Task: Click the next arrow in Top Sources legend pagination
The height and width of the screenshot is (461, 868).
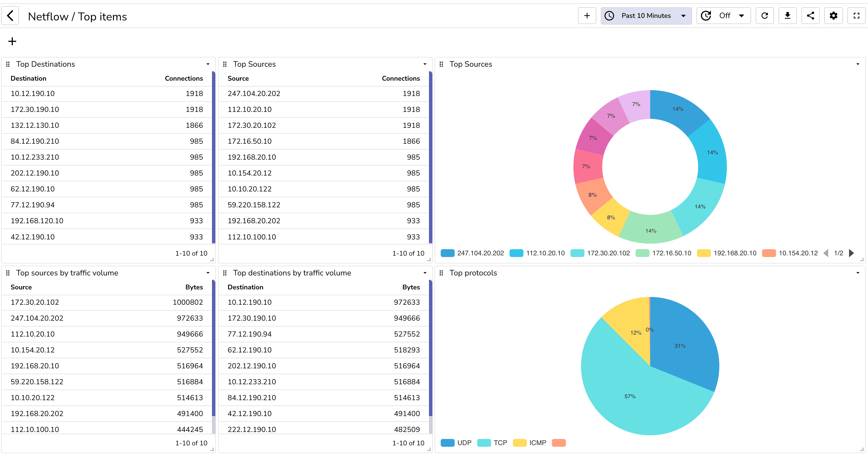Action: (x=852, y=253)
